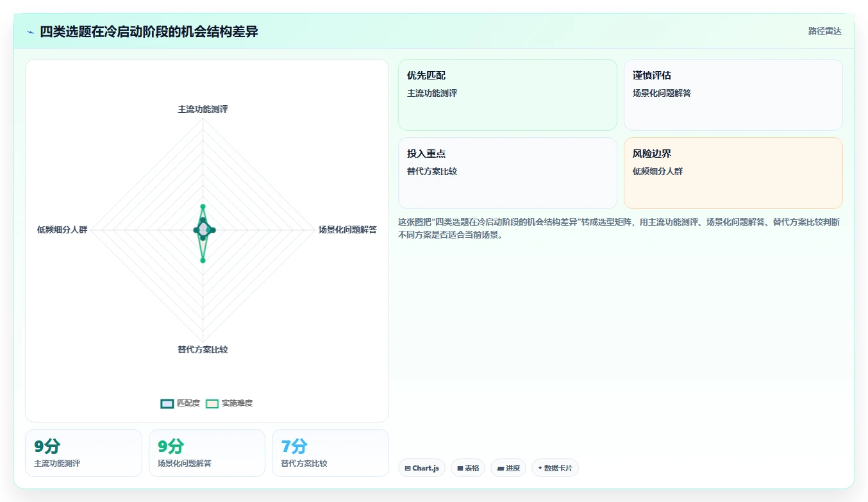Click the Chart.js tag
This screenshot has width=868, height=502.
(422, 468)
